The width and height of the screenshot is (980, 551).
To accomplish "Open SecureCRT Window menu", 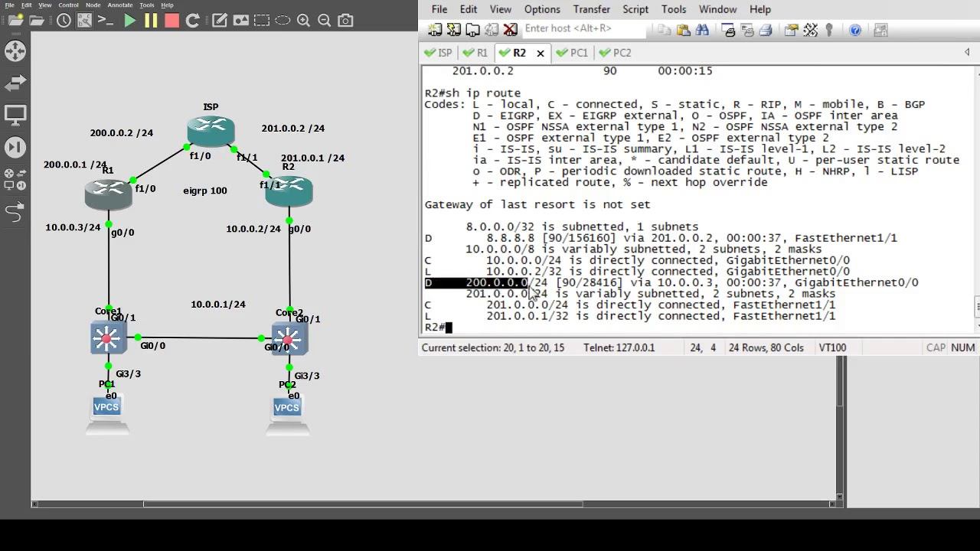I will [x=717, y=9].
